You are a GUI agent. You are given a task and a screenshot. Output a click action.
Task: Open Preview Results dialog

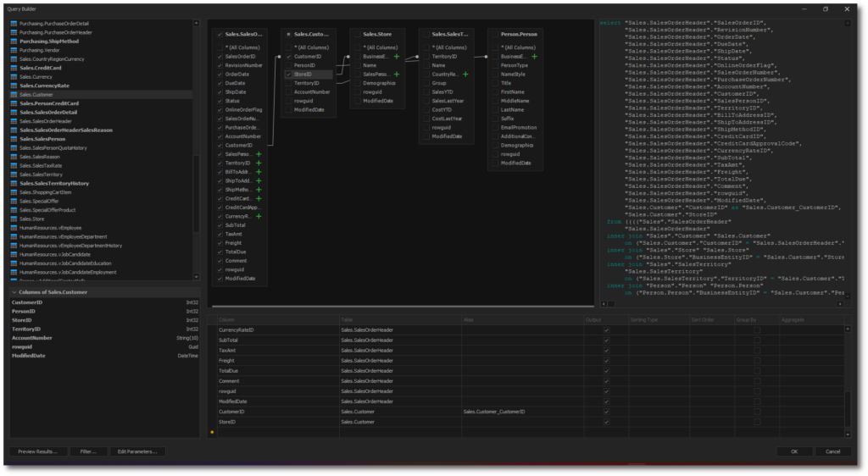tap(37, 451)
